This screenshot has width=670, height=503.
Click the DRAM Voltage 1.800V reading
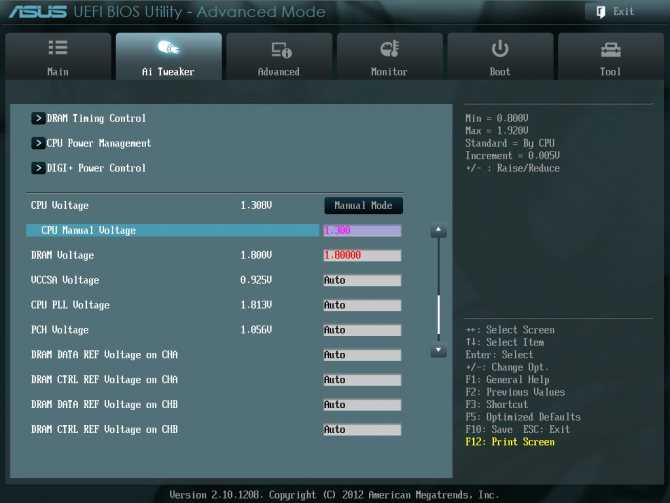point(256,255)
